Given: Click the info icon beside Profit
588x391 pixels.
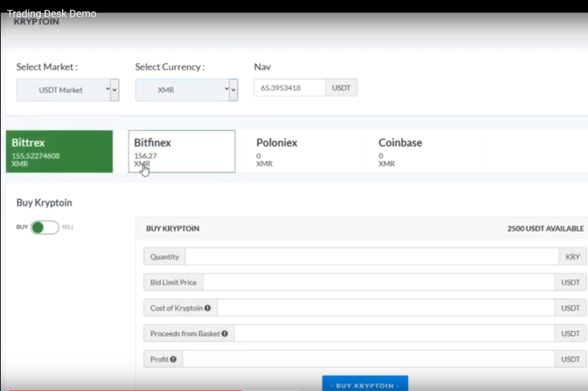Looking at the screenshot, I should coord(174,359).
